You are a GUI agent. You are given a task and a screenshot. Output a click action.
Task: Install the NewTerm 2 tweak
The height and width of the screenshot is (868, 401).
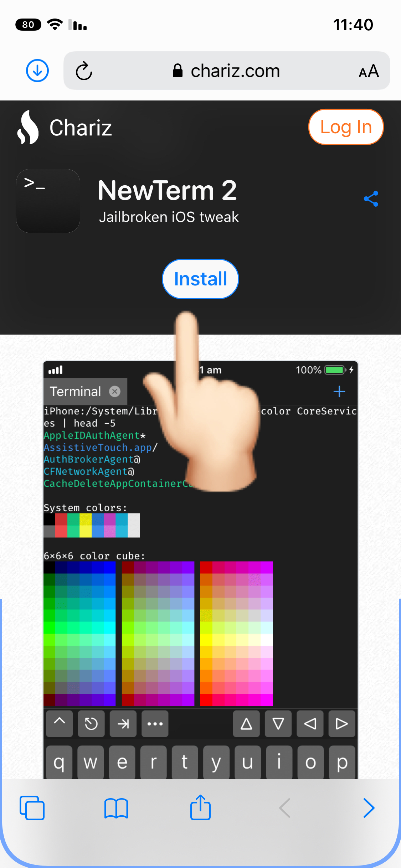tap(200, 279)
